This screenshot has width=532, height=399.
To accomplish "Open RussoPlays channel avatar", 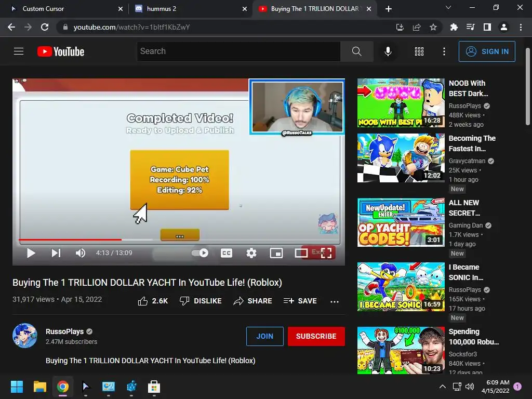I will coord(25,336).
